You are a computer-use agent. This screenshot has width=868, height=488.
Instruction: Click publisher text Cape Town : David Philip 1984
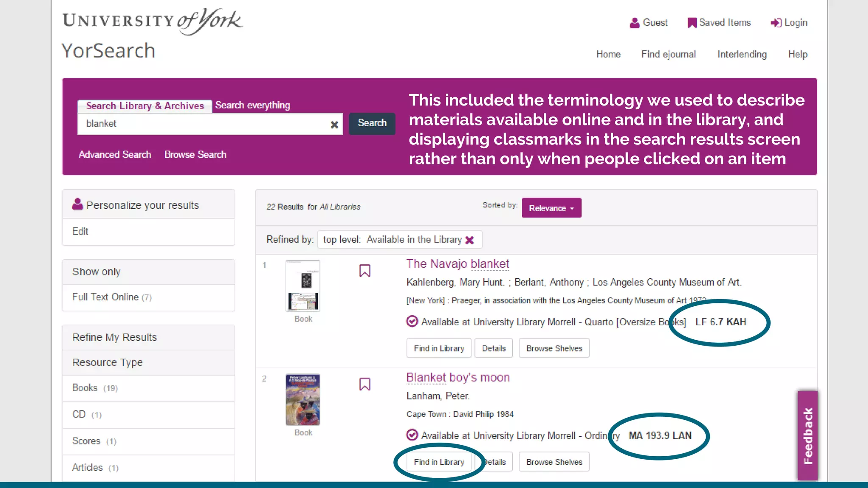point(460,414)
